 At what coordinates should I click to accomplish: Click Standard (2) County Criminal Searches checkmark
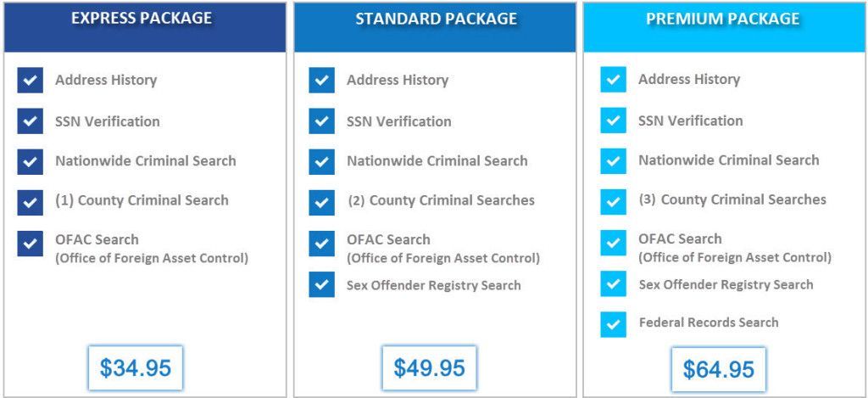[x=322, y=202]
